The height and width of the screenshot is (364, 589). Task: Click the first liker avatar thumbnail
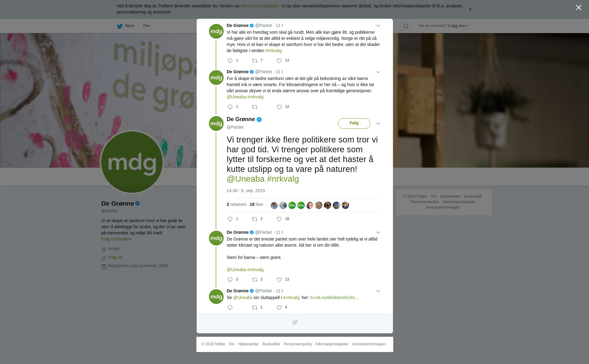point(274,205)
